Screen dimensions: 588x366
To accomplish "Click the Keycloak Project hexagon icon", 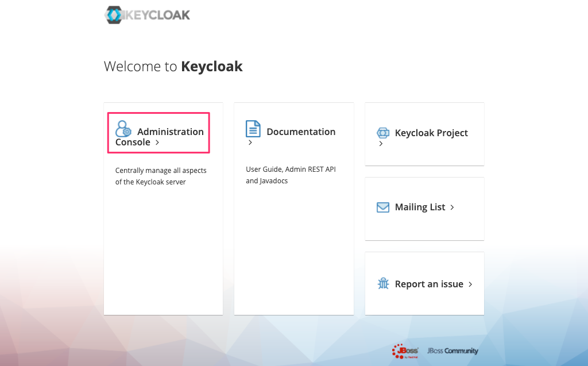I will click(383, 133).
